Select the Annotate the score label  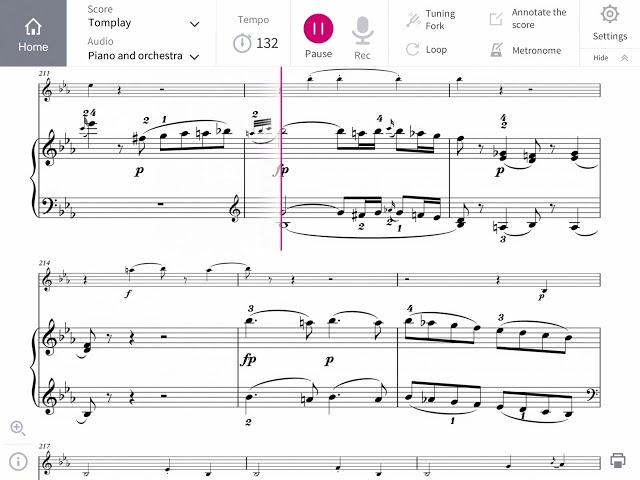539,19
